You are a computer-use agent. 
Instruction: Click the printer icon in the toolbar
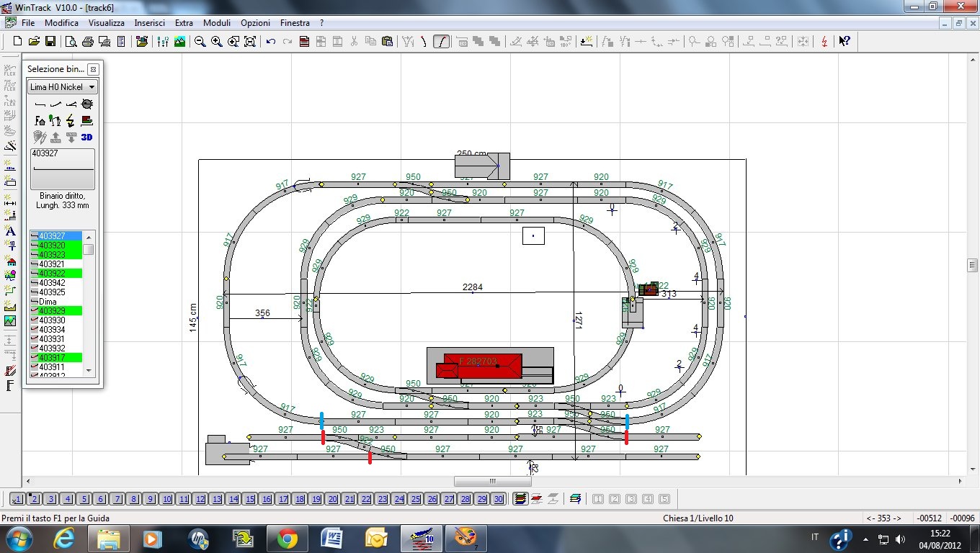click(x=87, y=42)
